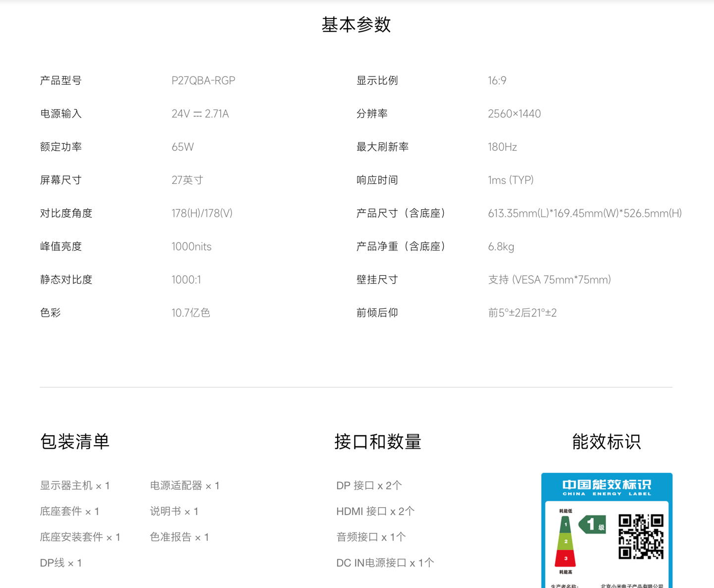Select the 1ms (TYP) response time value
The width and height of the screenshot is (714, 588).
pyautogui.click(x=511, y=180)
